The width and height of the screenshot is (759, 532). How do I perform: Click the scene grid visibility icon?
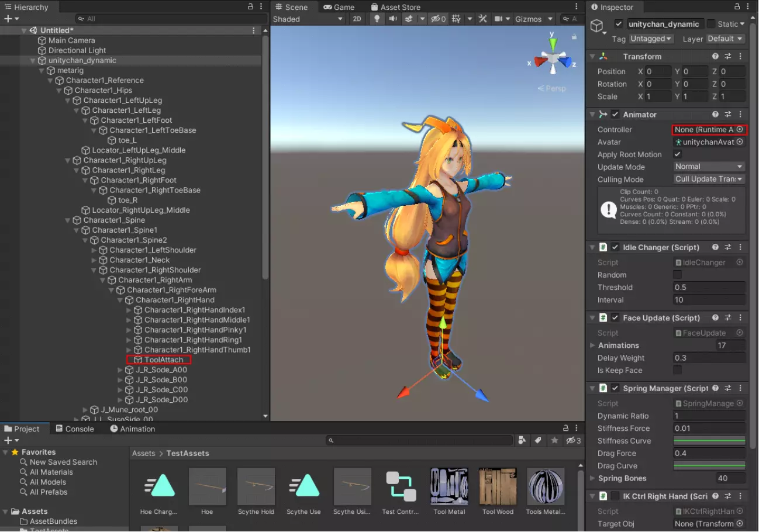(456, 19)
